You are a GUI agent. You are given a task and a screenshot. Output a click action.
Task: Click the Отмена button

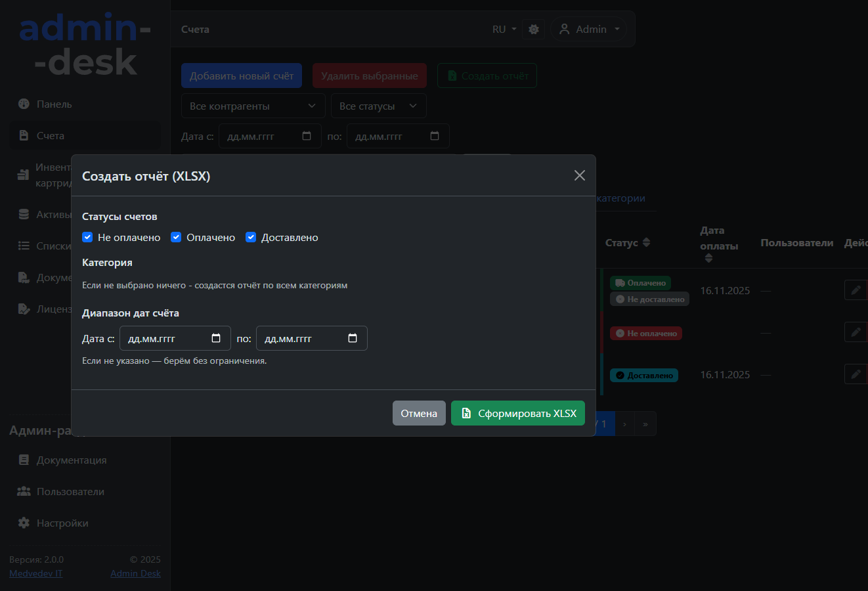click(x=419, y=413)
